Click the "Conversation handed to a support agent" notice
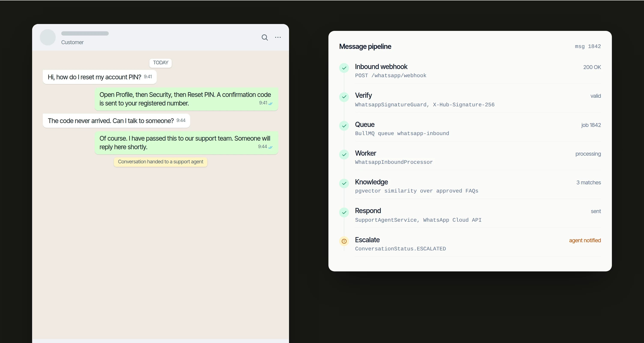The height and width of the screenshot is (343, 644). click(161, 162)
